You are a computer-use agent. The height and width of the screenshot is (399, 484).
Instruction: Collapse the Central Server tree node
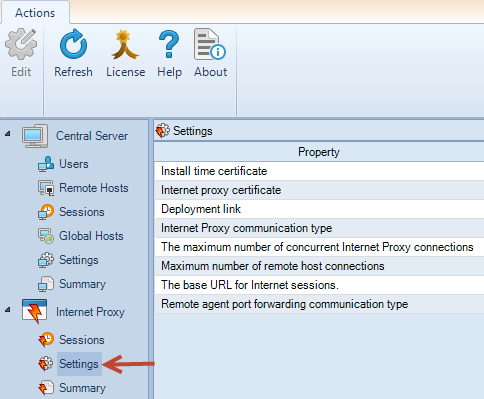(x=8, y=134)
